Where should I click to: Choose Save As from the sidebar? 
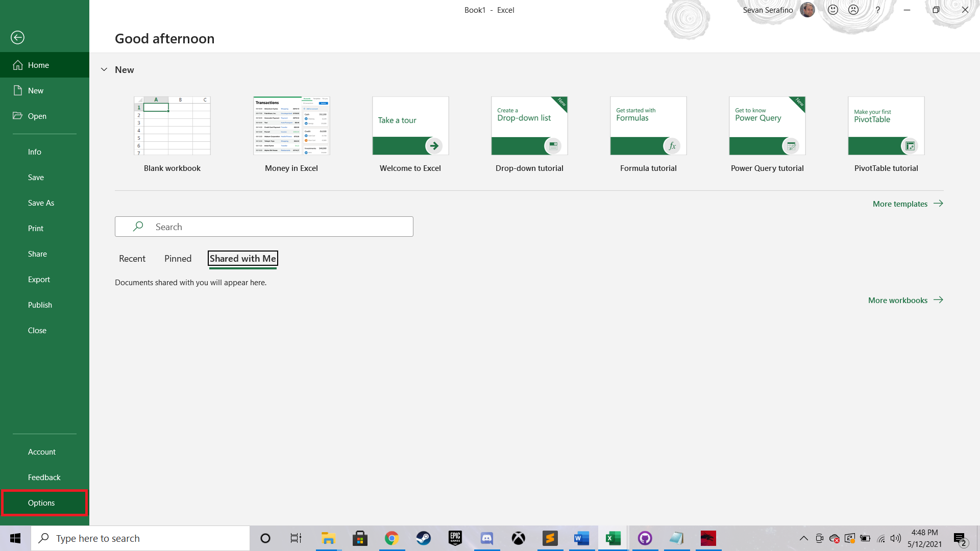pyautogui.click(x=44, y=203)
